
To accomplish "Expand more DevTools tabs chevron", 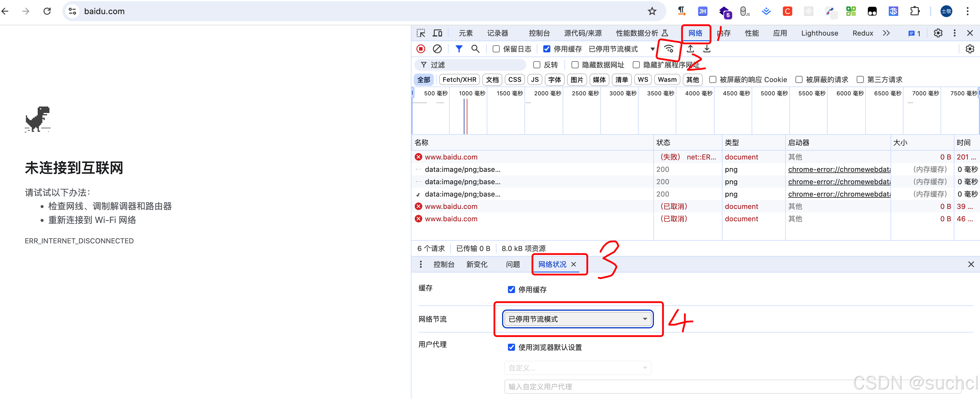I will [886, 33].
